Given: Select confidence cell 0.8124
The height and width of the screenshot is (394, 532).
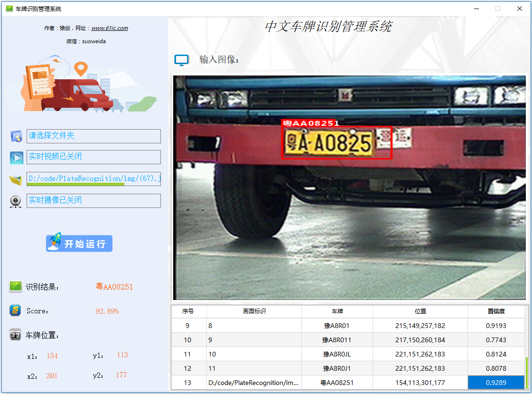Looking at the screenshot, I should (x=496, y=354).
